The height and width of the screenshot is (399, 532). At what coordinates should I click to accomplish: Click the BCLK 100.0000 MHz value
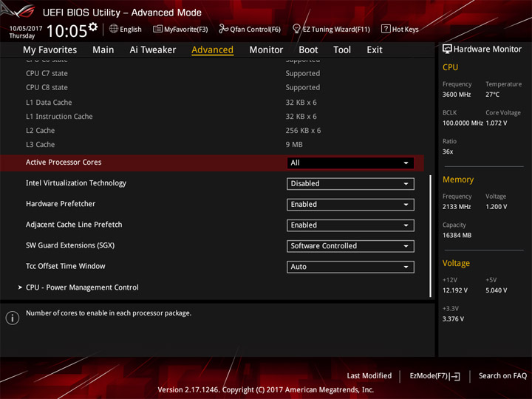pos(463,123)
